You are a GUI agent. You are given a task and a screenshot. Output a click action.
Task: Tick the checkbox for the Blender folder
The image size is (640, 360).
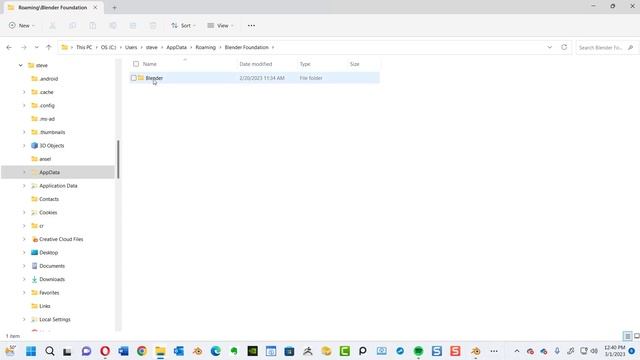click(x=133, y=78)
